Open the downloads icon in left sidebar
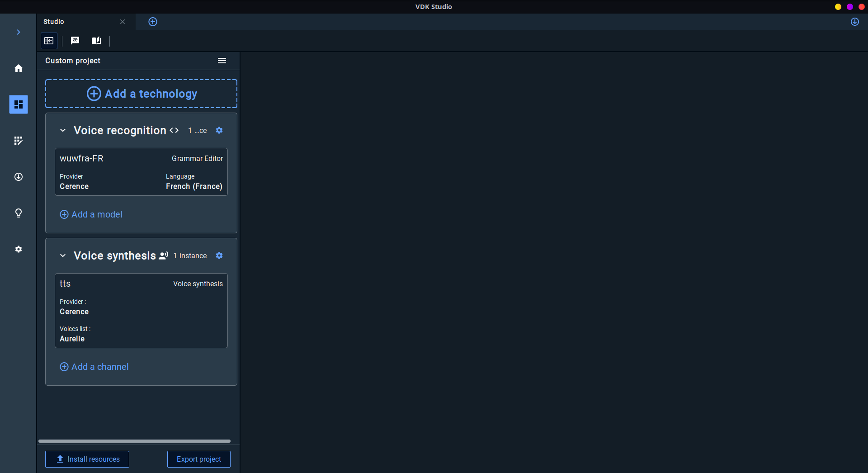This screenshot has height=473, width=868. [x=19, y=177]
